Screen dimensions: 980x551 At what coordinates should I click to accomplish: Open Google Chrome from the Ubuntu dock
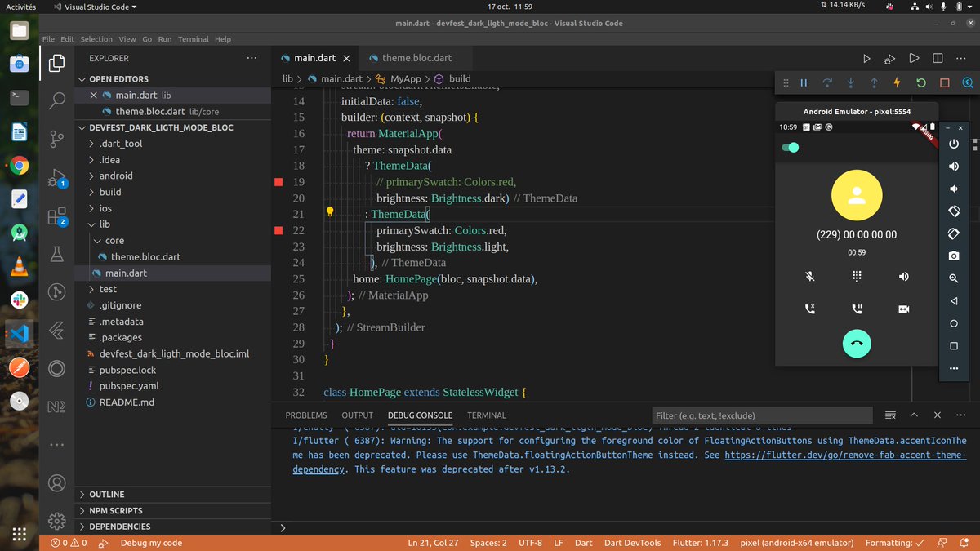tap(20, 167)
